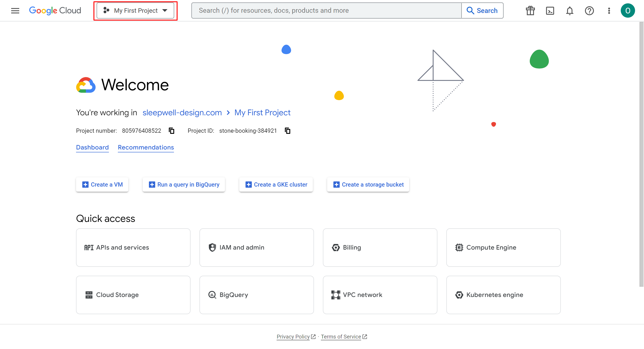Click the project ID stone-booking-384921

[248, 131]
